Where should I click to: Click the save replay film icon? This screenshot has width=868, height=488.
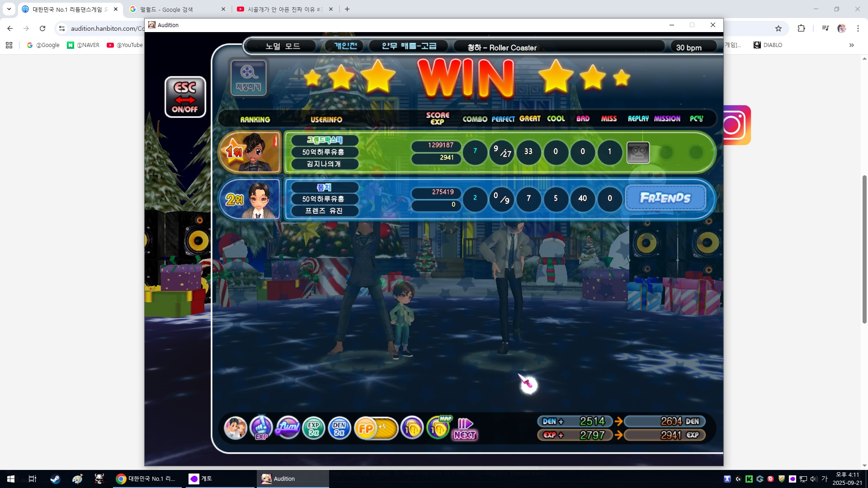[x=248, y=77]
